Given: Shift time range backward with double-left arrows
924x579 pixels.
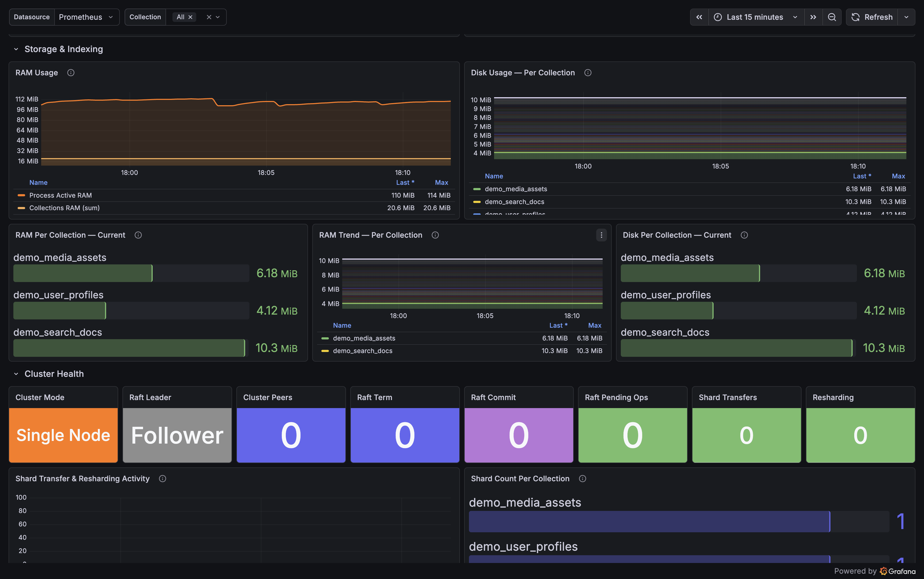Looking at the screenshot, I should (699, 17).
